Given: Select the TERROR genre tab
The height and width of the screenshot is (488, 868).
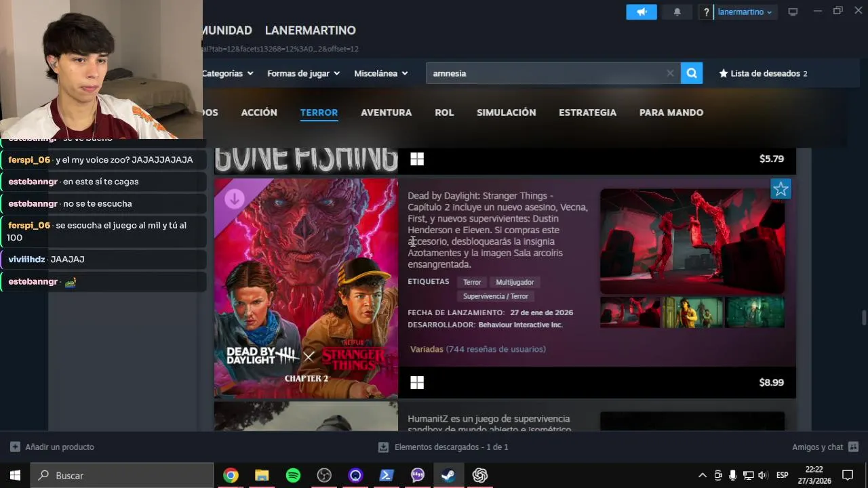Looking at the screenshot, I should point(319,113).
